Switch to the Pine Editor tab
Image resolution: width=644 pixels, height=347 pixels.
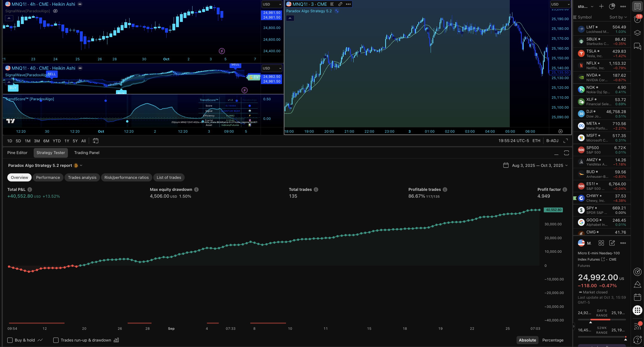click(x=17, y=153)
